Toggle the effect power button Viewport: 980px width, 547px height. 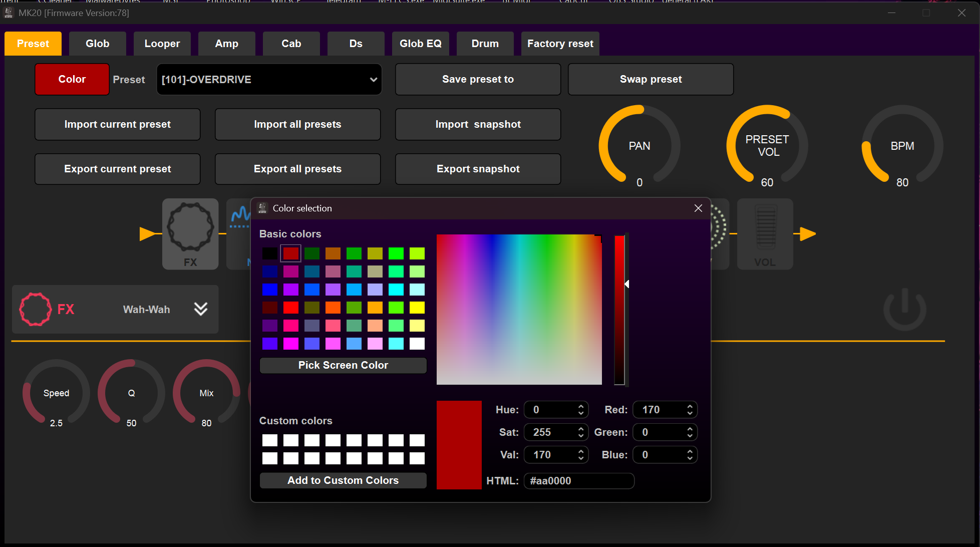coord(904,309)
